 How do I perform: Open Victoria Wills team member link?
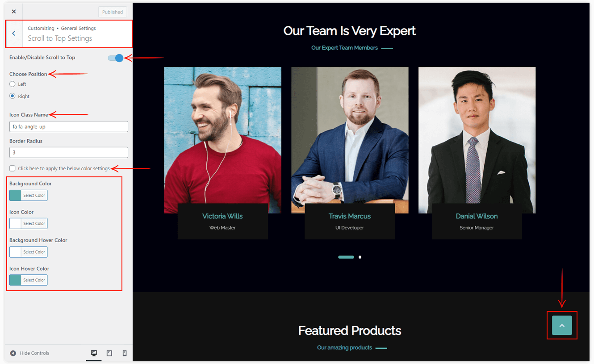tap(222, 216)
